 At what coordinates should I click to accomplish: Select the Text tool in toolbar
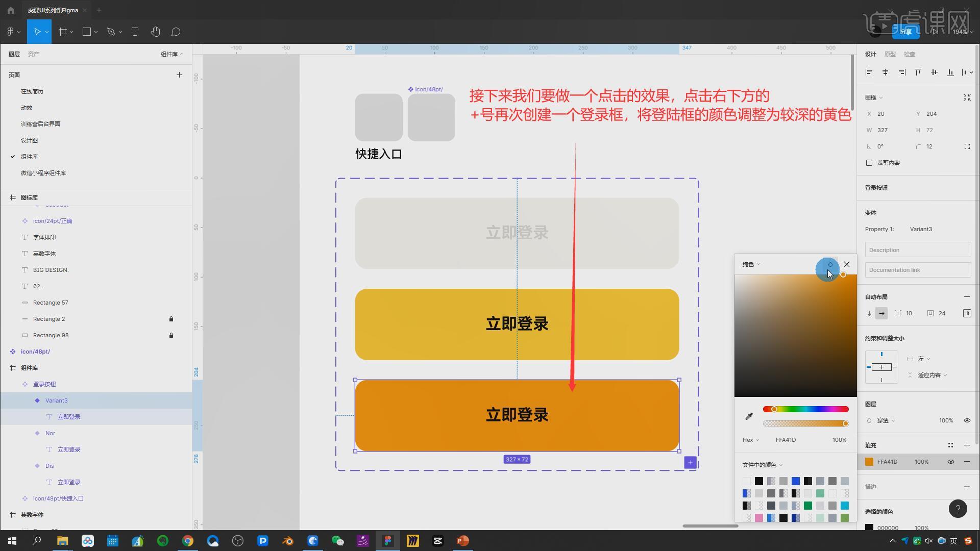click(x=135, y=32)
